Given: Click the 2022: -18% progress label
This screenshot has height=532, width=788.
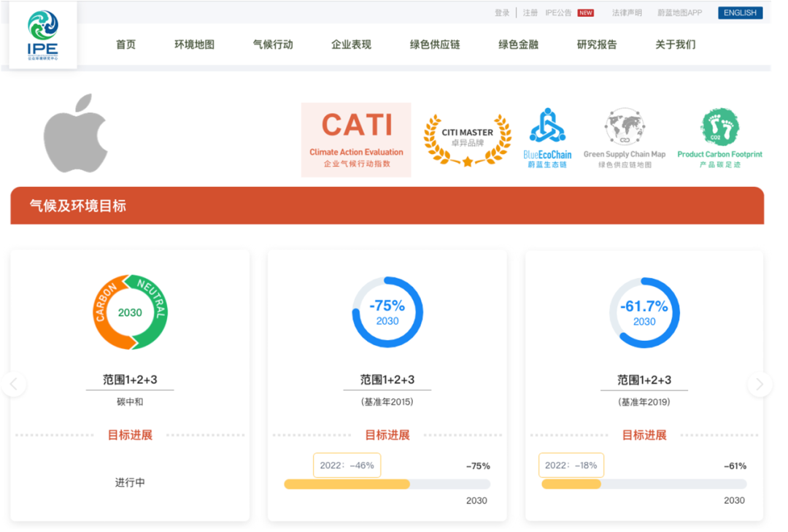Looking at the screenshot, I should coord(571,466).
